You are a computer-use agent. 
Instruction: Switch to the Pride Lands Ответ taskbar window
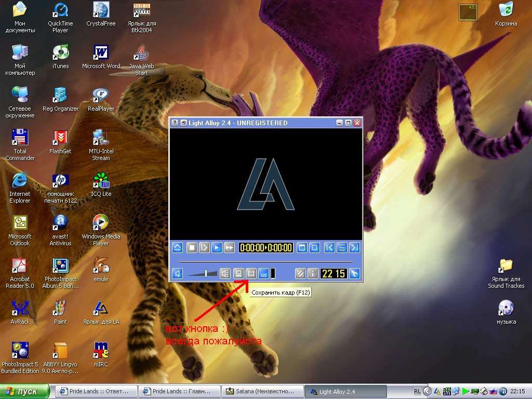(x=96, y=391)
